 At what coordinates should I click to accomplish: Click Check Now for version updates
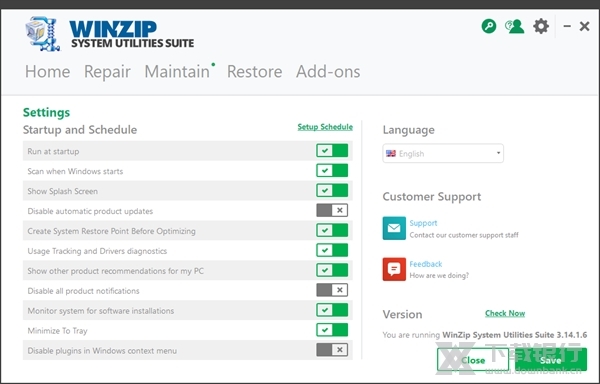[x=505, y=313]
